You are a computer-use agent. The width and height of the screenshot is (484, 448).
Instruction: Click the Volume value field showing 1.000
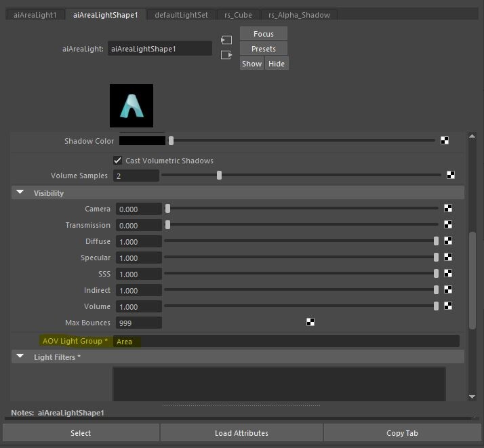tap(138, 307)
